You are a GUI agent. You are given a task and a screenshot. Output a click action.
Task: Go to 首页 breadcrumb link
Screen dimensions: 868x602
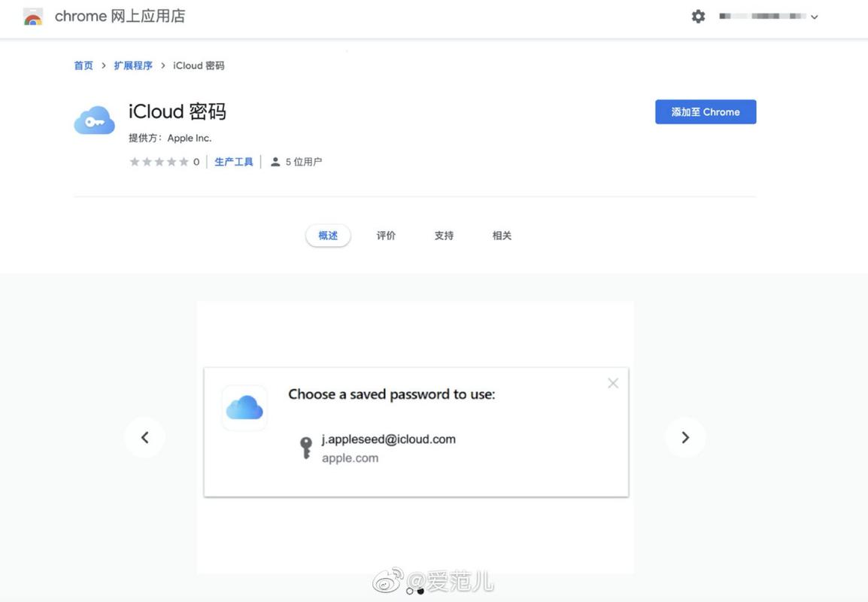click(83, 65)
